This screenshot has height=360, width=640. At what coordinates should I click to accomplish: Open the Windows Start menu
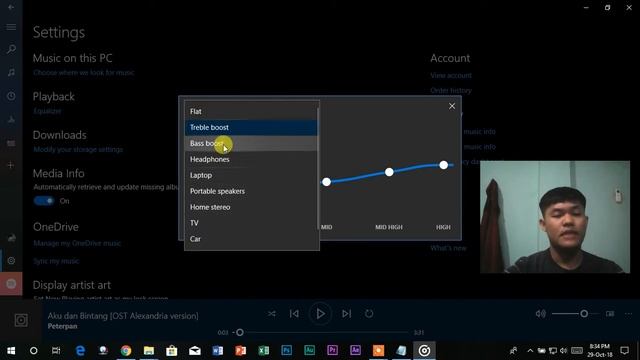(x=11, y=351)
